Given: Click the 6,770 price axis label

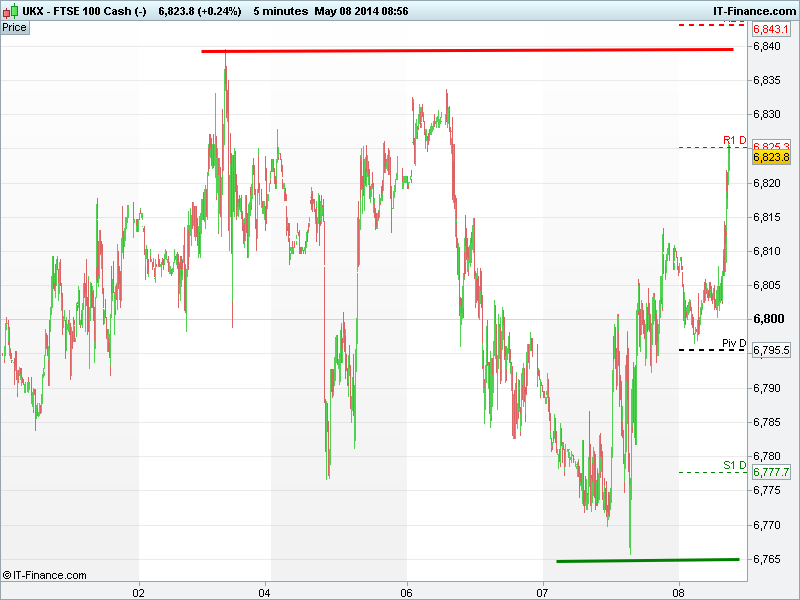Looking at the screenshot, I should pos(767,525).
